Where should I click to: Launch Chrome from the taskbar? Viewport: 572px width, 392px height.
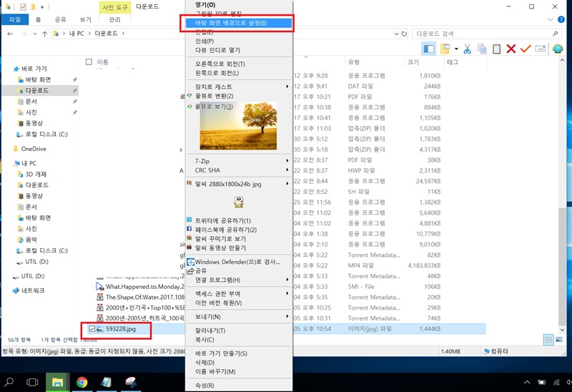click(82, 382)
